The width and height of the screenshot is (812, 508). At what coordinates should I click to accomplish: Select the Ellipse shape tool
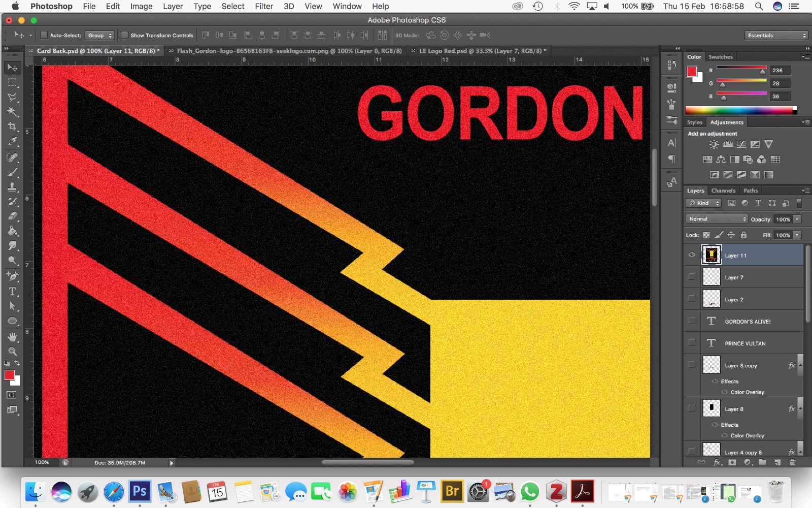click(x=12, y=321)
